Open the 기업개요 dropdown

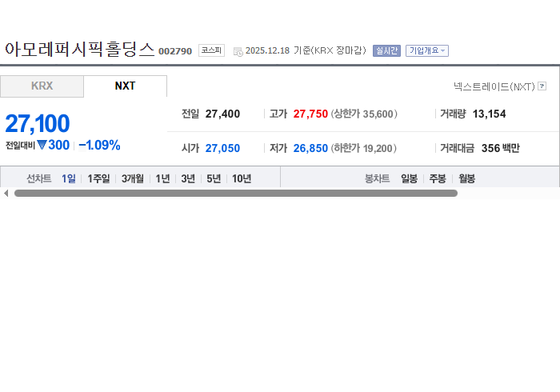pos(426,50)
